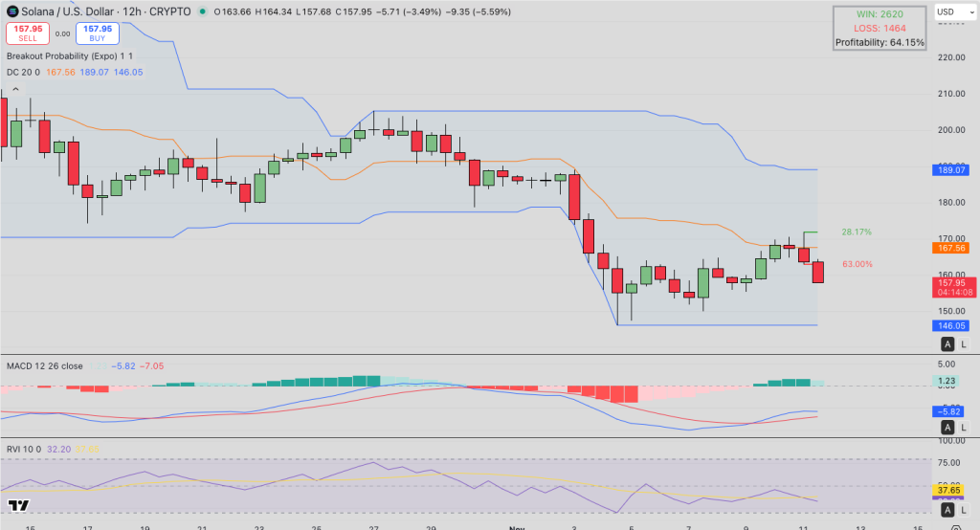Collapse the indicator legend with the chevron
980x530 pixels.
click(15, 89)
